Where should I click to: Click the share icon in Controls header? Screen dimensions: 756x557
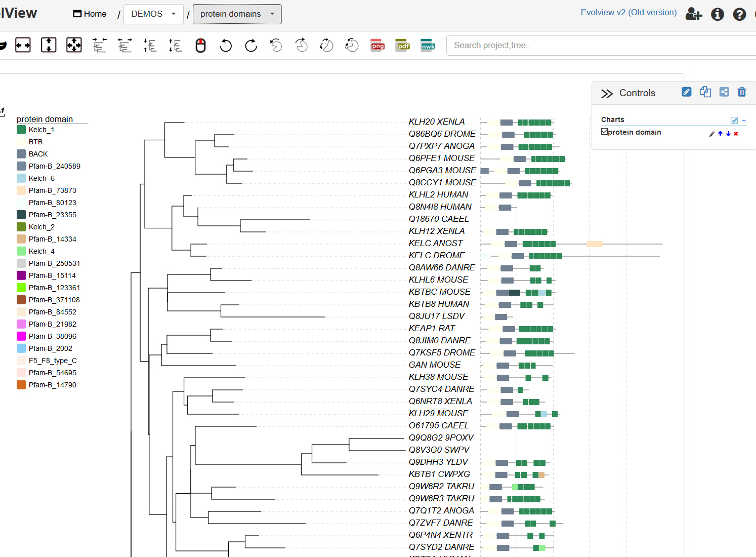(724, 92)
